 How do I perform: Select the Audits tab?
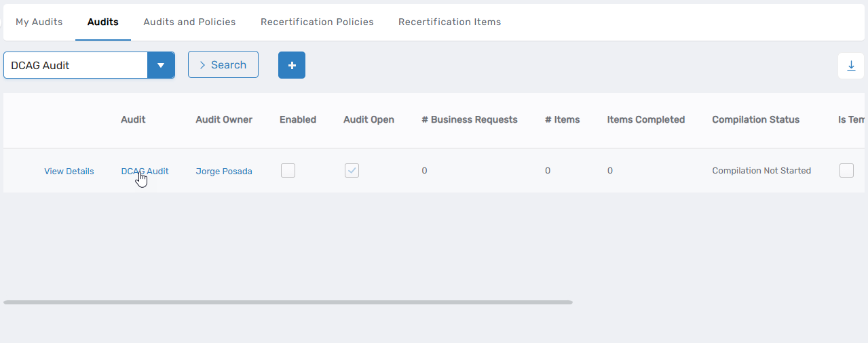pos(103,22)
